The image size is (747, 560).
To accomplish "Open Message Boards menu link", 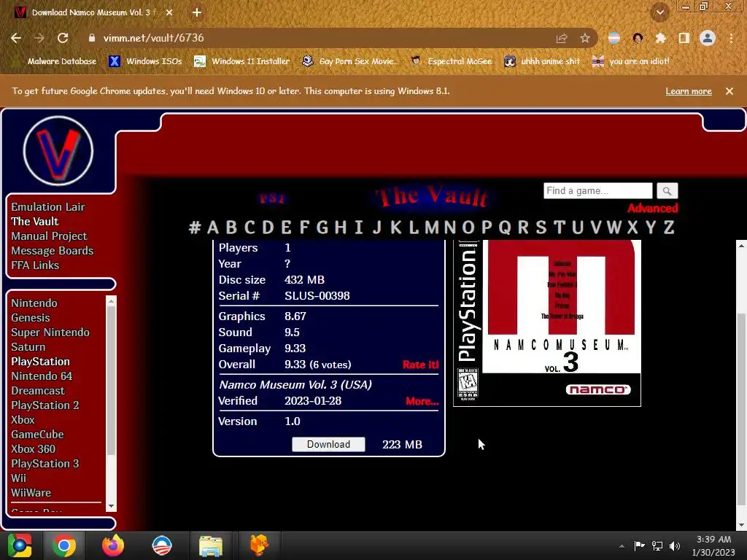I will click(x=53, y=251).
